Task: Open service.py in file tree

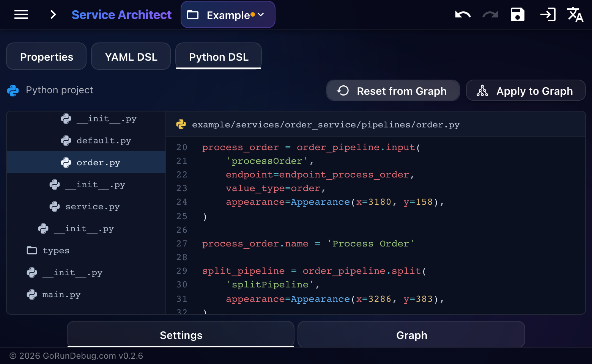Action: pos(86,207)
